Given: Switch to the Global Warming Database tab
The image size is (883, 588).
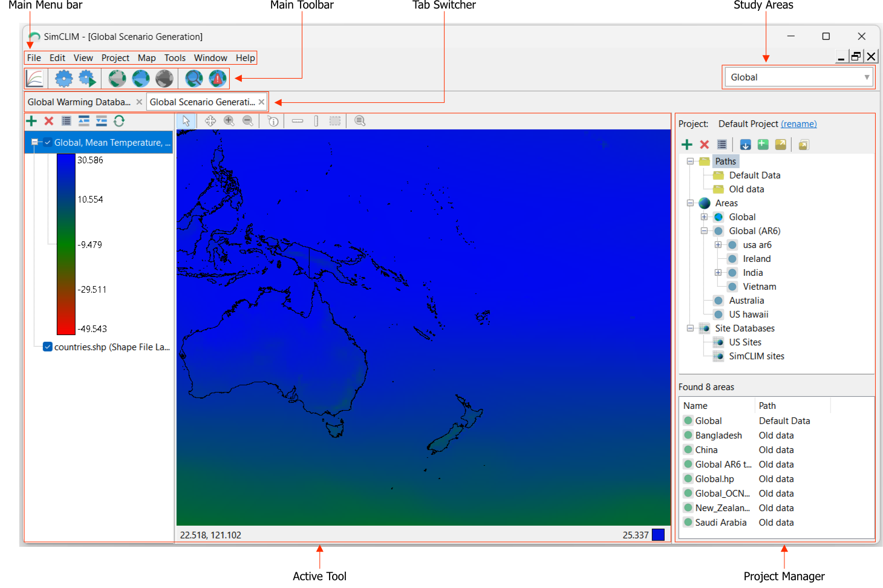Looking at the screenshot, I should click(79, 102).
